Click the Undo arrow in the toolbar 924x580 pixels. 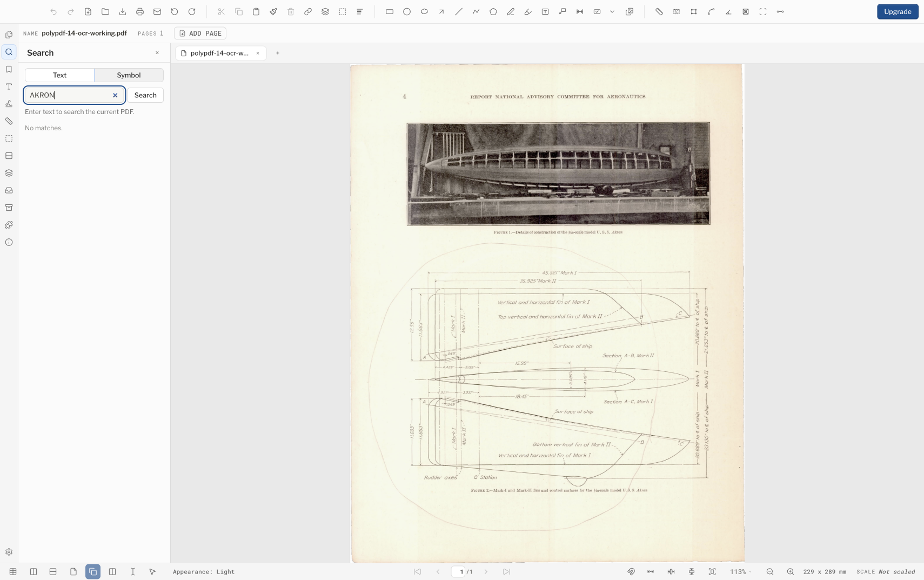click(53, 11)
